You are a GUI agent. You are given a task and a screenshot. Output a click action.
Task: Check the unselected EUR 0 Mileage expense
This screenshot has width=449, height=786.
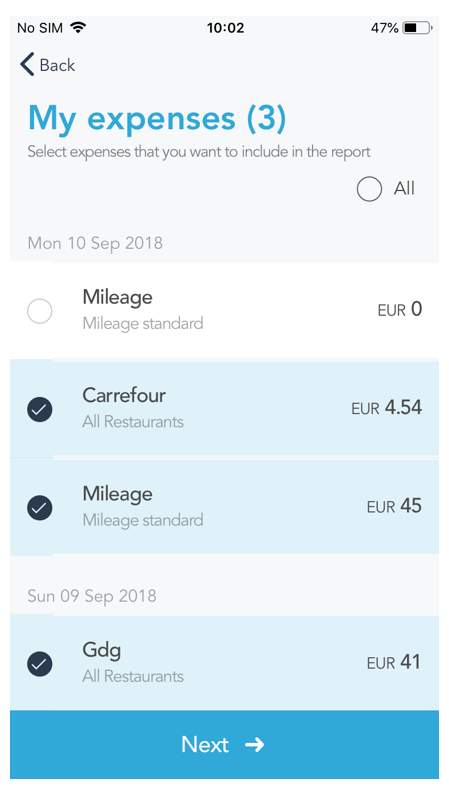pos(40,311)
